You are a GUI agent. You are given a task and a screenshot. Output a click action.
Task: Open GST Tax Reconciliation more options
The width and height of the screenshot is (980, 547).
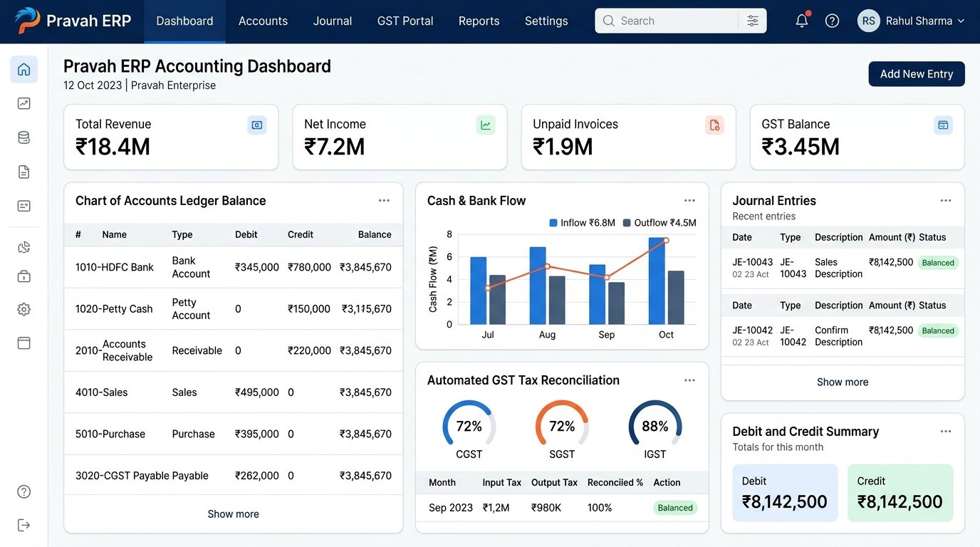pyautogui.click(x=689, y=380)
